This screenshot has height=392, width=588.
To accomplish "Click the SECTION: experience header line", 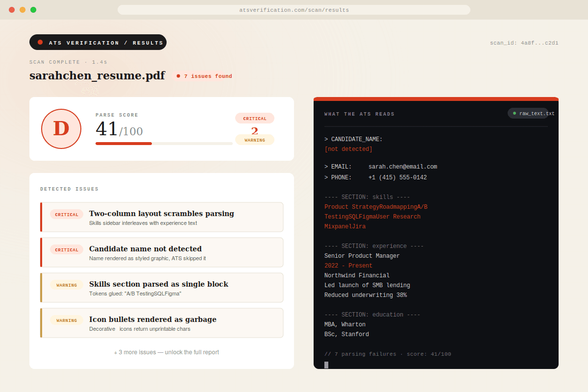I will point(374,246).
